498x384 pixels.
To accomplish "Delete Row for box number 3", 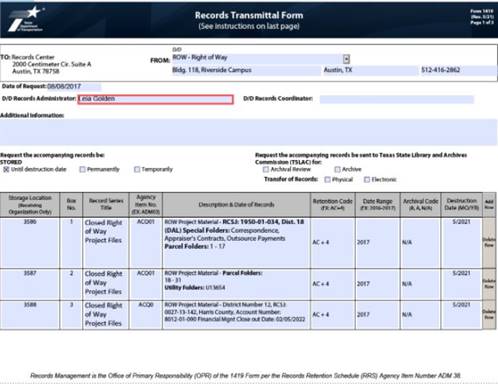I will click(489, 314).
